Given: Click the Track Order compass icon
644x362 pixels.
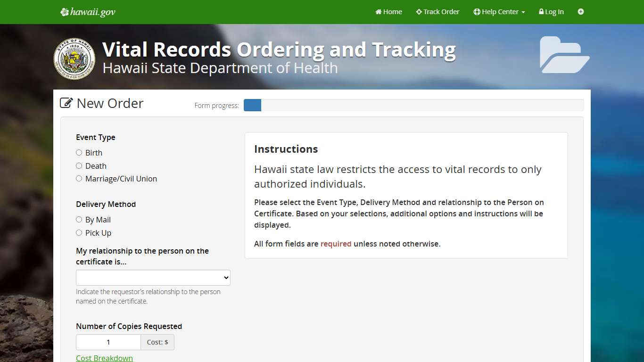Looking at the screenshot, I should [x=419, y=11].
